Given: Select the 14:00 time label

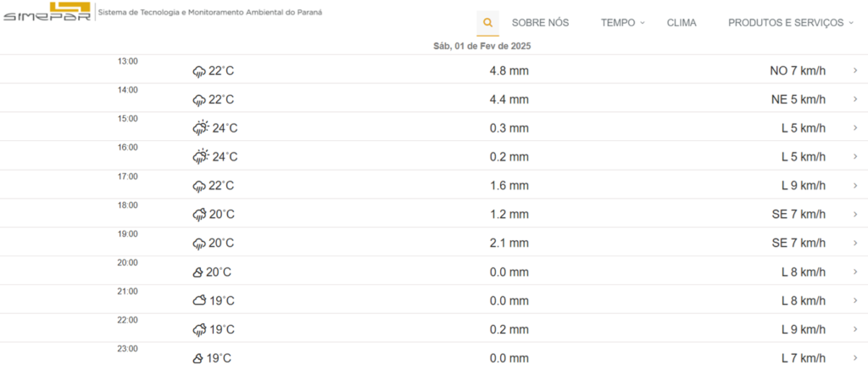Looking at the screenshot, I should (x=127, y=90).
